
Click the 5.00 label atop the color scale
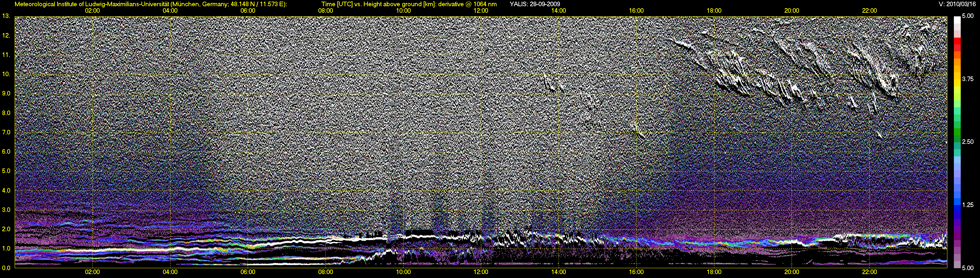pos(968,16)
